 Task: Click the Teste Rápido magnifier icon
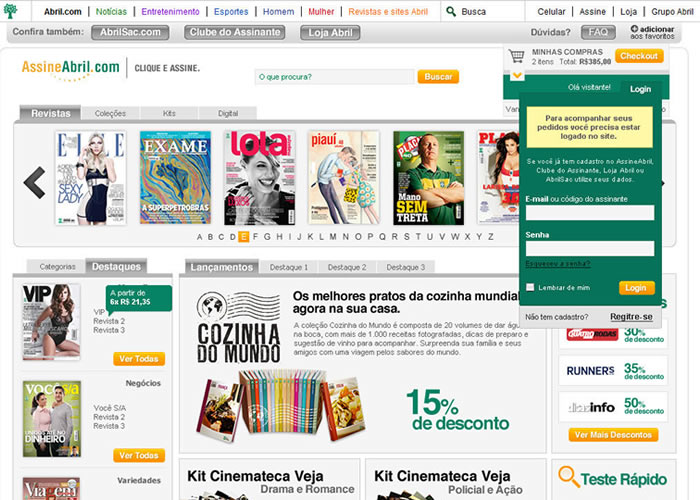[x=568, y=476]
